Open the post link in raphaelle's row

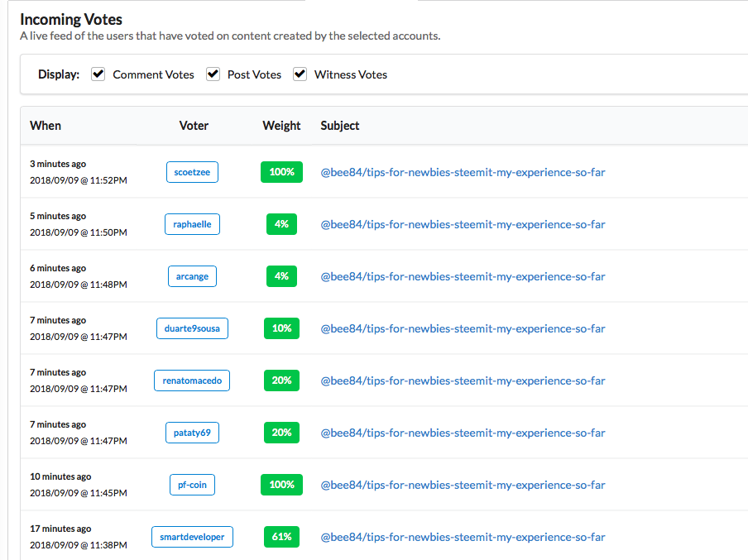pyautogui.click(x=463, y=224)
